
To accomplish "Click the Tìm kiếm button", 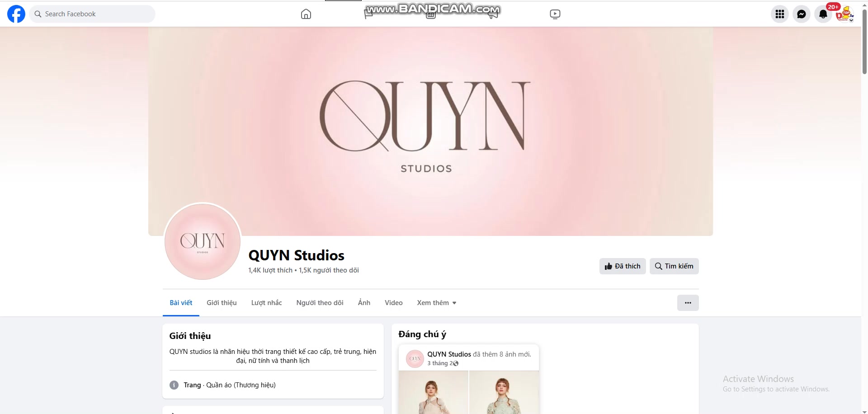I will 674,266.
